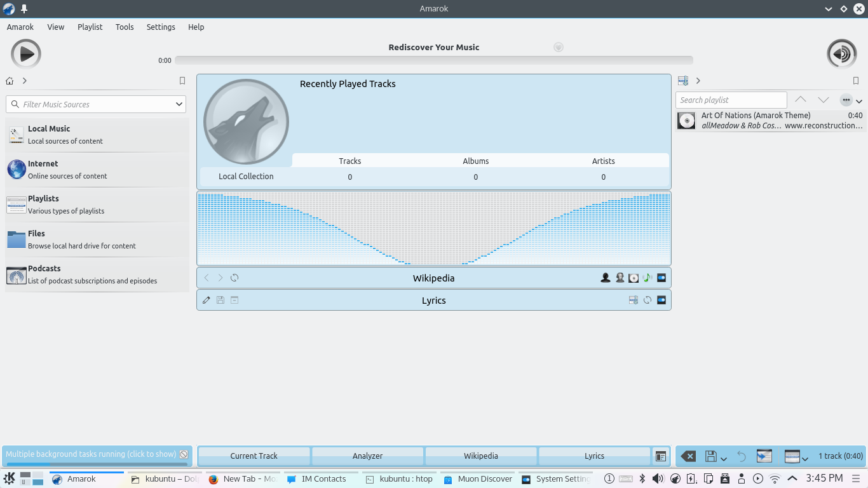Screen dimensions: 868x488
Task: Switch to the Current Track applet
Action: pyautogui.click(x=254, y=456)
